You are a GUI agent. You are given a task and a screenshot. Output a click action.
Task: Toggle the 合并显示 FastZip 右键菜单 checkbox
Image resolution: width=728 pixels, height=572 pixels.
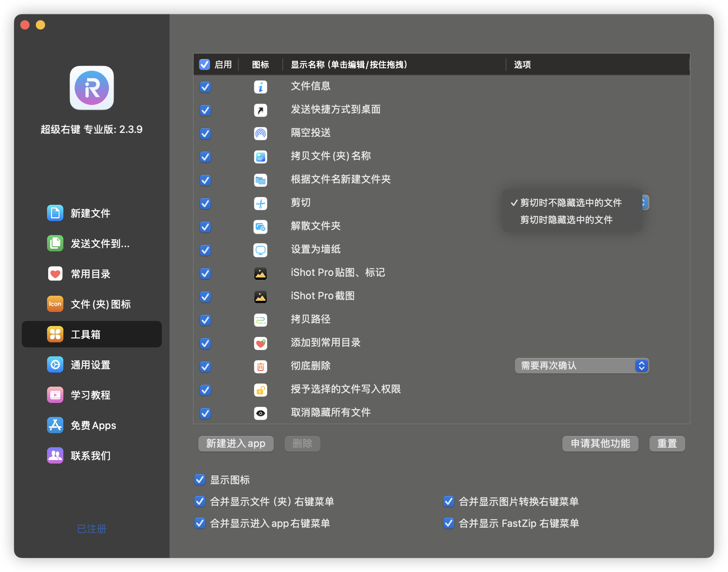[449, 523]
